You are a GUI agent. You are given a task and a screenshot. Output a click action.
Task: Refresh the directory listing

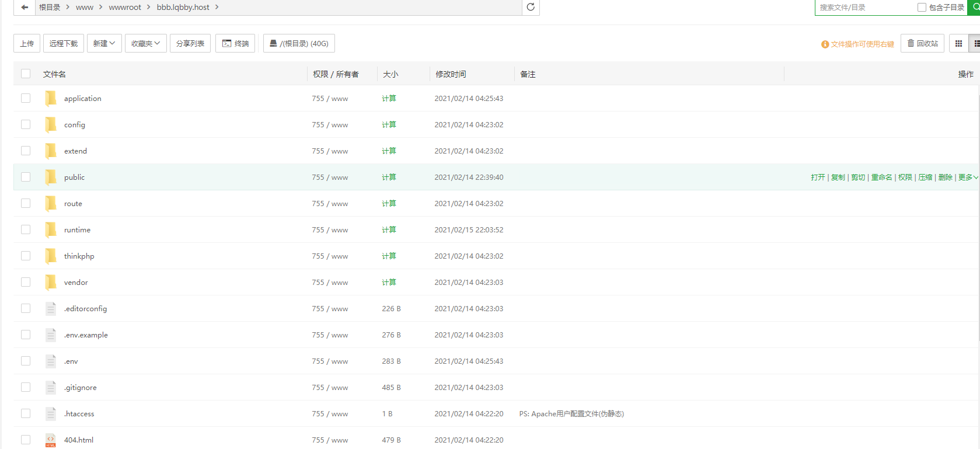[531, 7]
